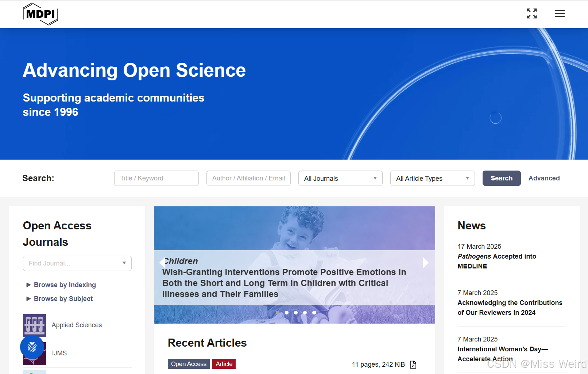The width and height of the screenshot is (588, 374).
Task: Open the IJMS journal link
Action: coord(59,353)
